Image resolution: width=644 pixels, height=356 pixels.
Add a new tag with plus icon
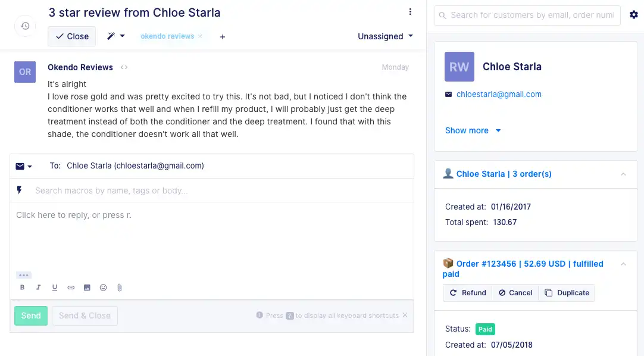[x=223, y=37]
